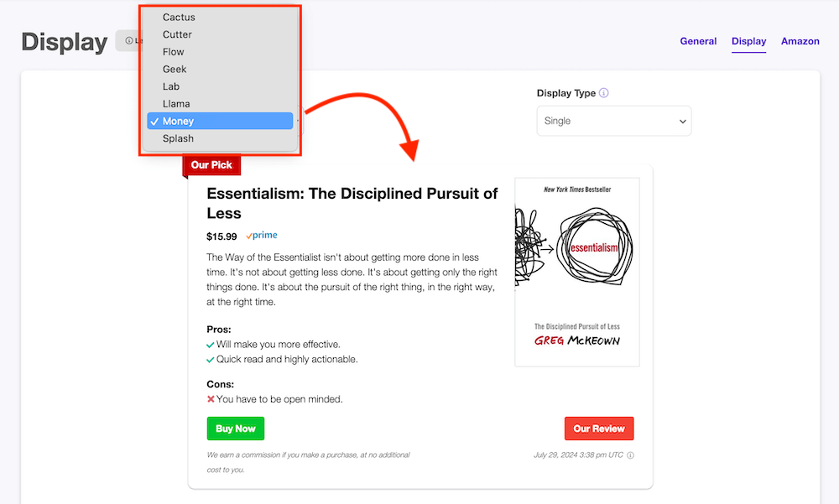Open the Display Type Single dropdown
Viewport: 839px width, 504px height.
(614, 121)
